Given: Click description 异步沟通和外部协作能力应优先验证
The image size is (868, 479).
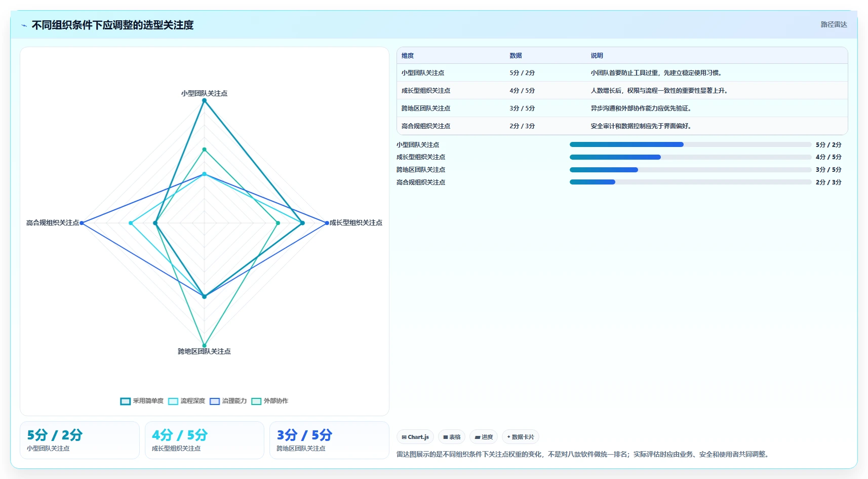Looking at the screenshot, I should (641, 108).
